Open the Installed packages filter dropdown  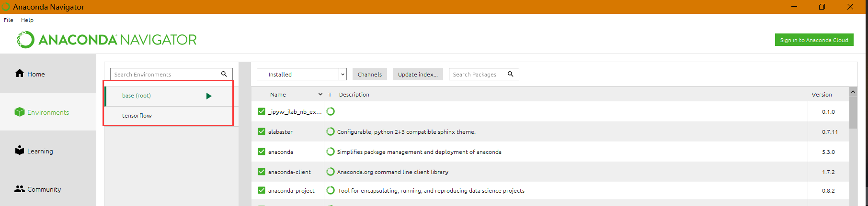pyautogui.click(x=301, y=74)
